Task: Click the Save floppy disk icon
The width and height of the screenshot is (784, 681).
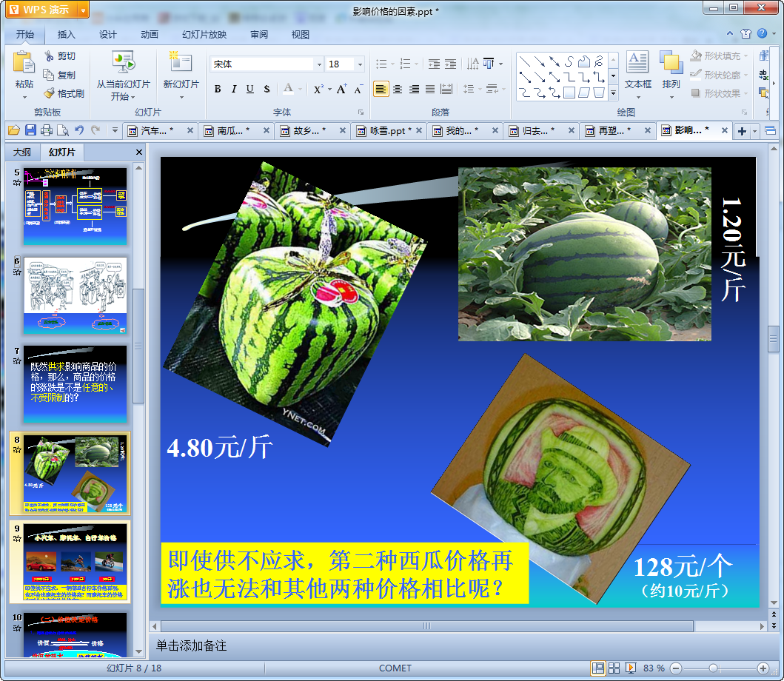Action: [x=30, y=130]
